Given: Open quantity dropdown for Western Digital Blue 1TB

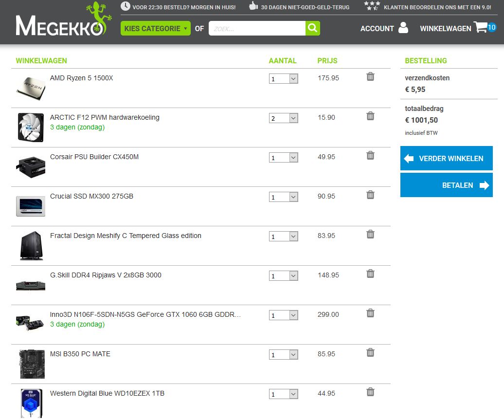Looking at the screenshot, I should coord(284,394).
